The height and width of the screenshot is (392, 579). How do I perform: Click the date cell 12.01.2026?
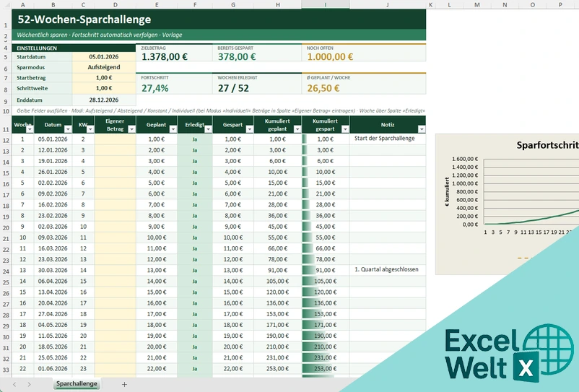53,150
